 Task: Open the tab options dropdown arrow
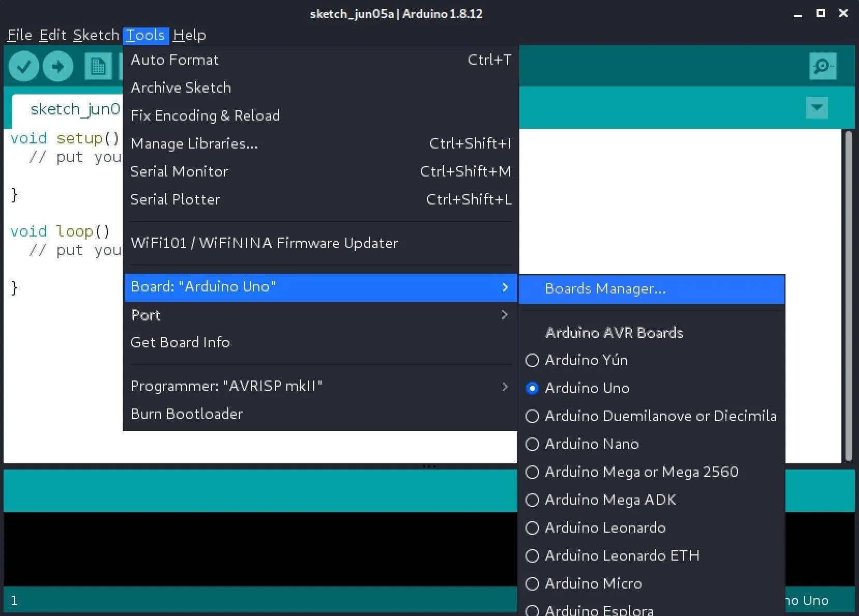coord(817,108)
